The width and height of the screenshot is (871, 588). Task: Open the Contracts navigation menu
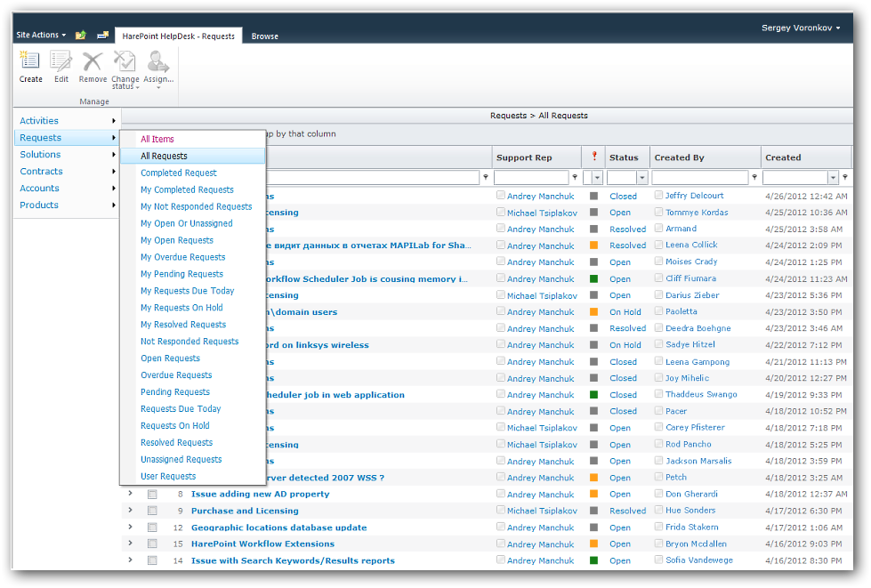click(x=67, y=171)
